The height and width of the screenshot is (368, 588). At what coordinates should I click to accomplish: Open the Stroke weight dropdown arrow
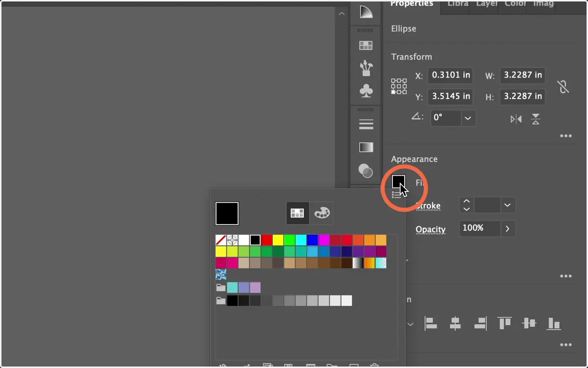508,205
